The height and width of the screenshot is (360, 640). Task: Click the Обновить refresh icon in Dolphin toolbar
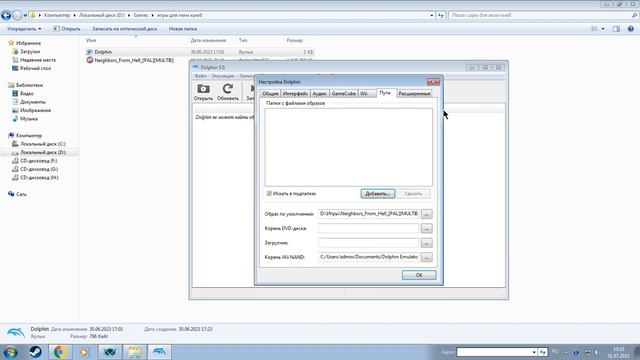tap(228, 89)
